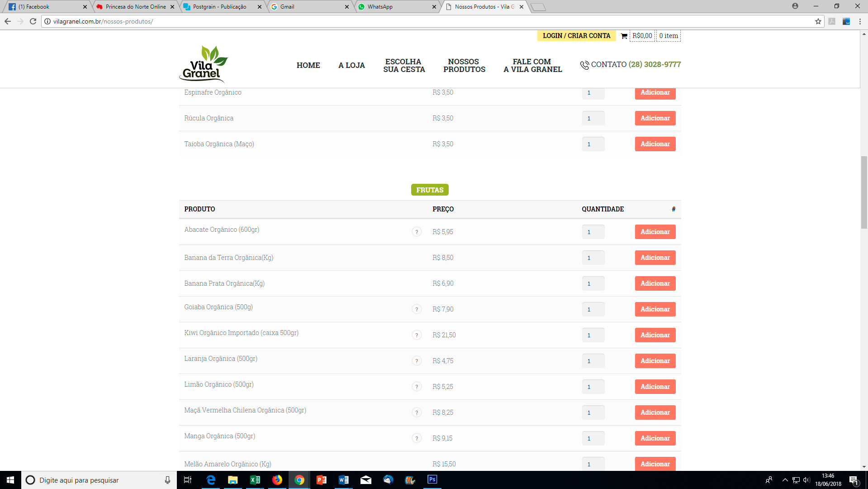Open notification center on taskbar
This screenshot has height=489, width=868.
853,480
